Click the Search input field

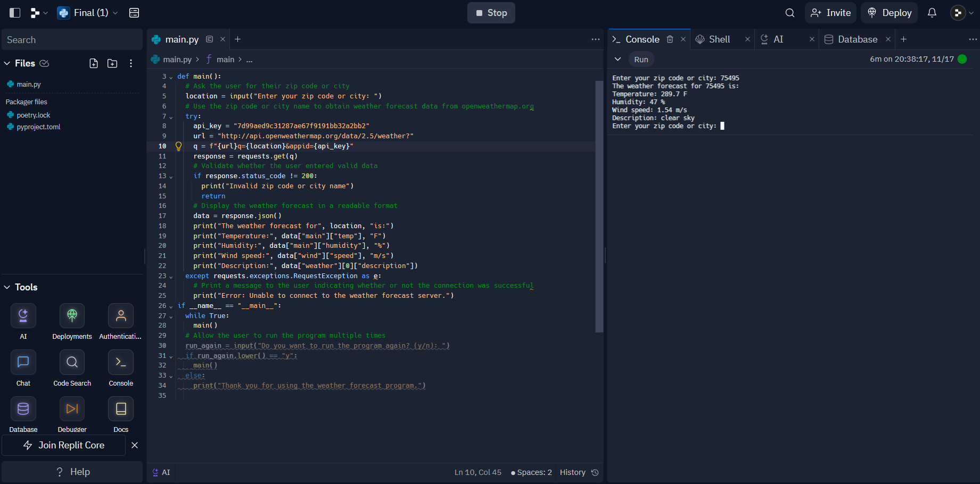[72, 40]
